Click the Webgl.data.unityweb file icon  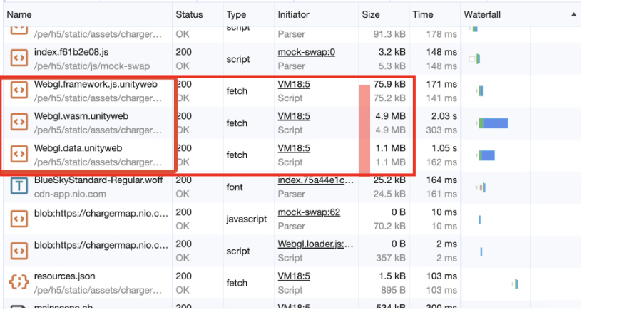19,155
